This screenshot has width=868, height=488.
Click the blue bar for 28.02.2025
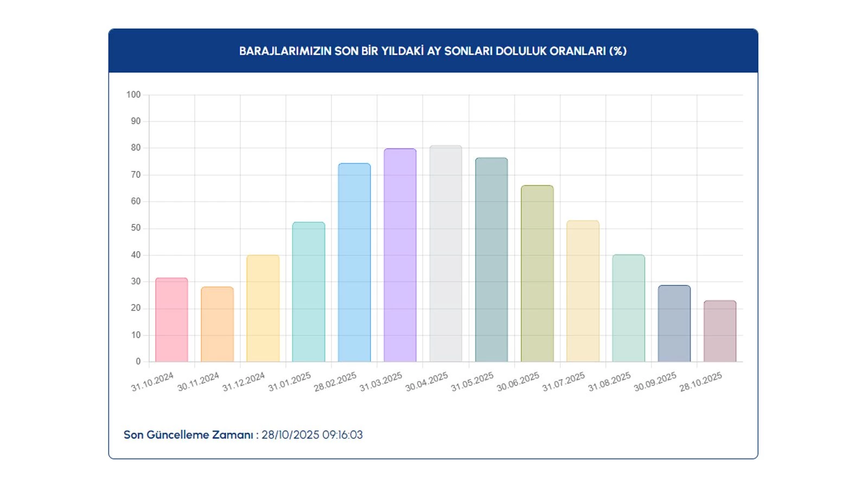354,262
